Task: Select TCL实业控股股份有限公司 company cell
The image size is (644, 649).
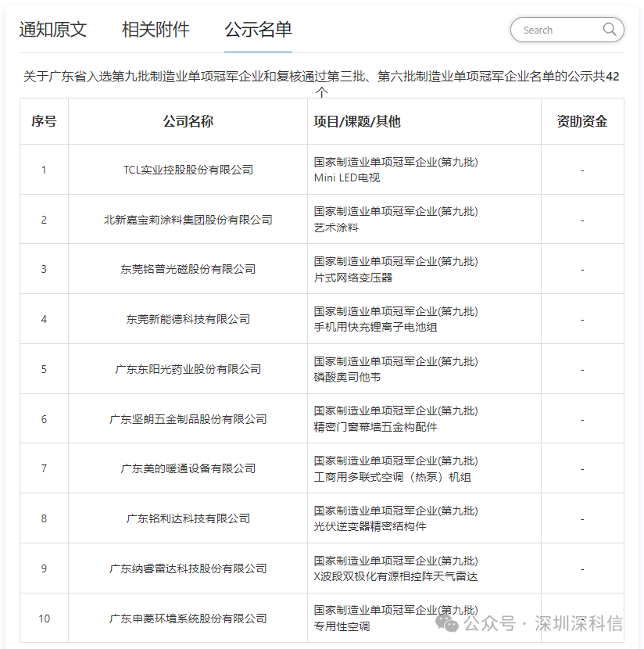Action: tap(188, 170)
